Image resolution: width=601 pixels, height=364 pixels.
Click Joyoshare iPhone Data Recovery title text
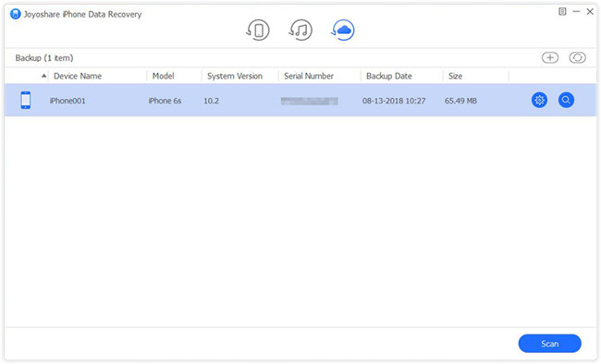pyautogui.click(x=83, y=14)
